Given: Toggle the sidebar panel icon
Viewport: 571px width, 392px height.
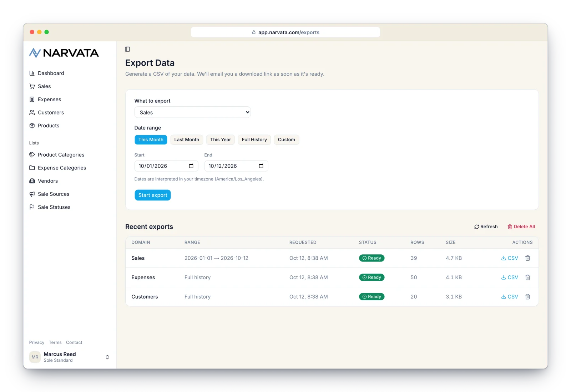Looking at the screenshot, I should [127, 49].
